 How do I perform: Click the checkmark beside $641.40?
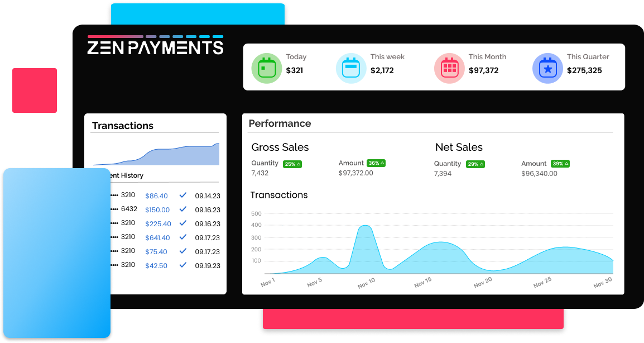183,237
